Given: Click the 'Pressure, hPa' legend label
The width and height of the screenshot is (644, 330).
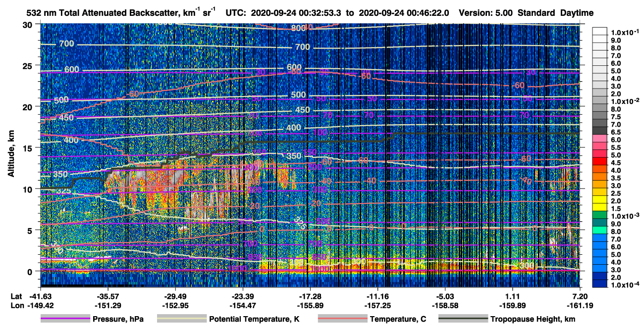Looking at the screenshot, I should (x=118, y=319).
